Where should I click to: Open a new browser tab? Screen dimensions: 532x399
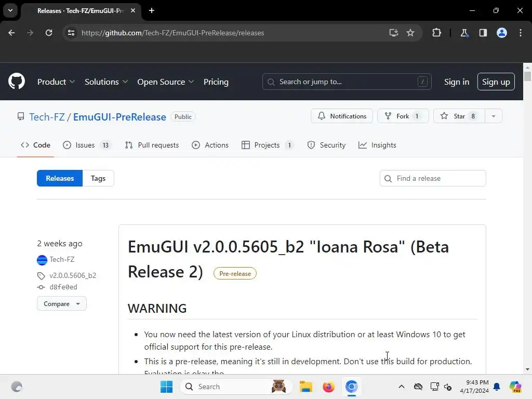[152, 10]
